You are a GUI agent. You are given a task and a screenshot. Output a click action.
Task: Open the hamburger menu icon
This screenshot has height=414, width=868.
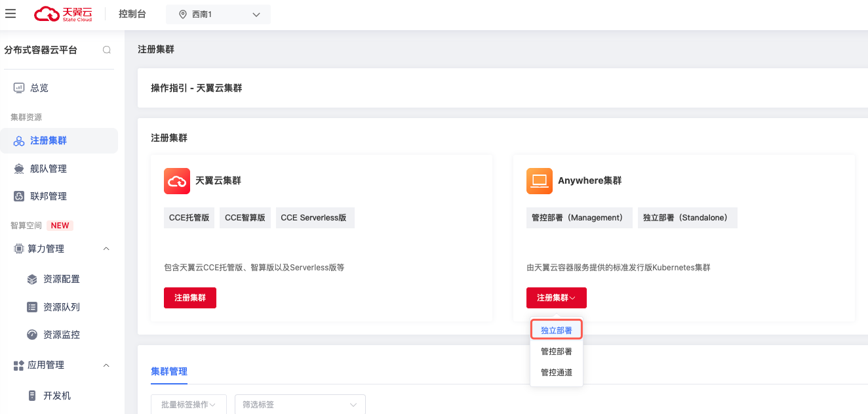pyautogui.click(x=10, y=14)
